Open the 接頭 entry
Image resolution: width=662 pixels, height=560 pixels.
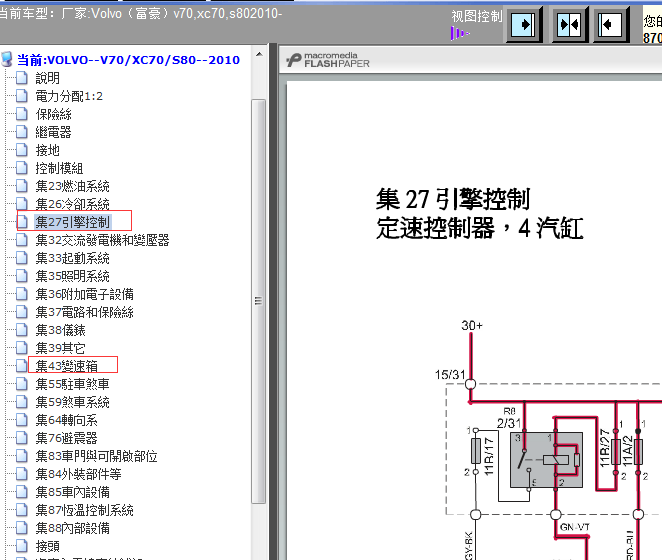point(47,546)
